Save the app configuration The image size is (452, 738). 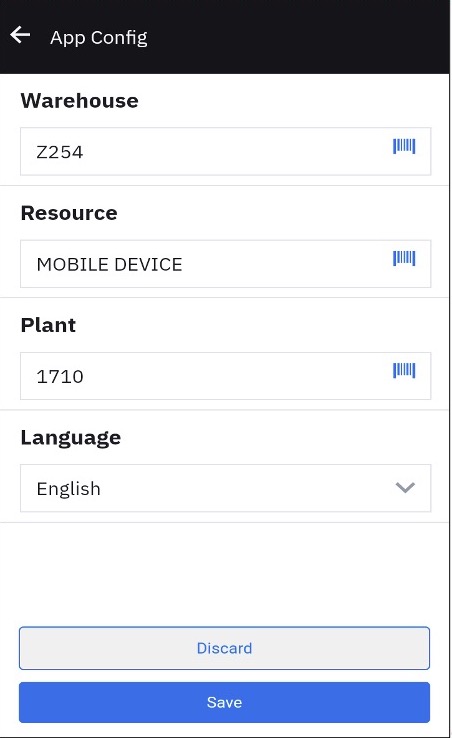[224, 702]
